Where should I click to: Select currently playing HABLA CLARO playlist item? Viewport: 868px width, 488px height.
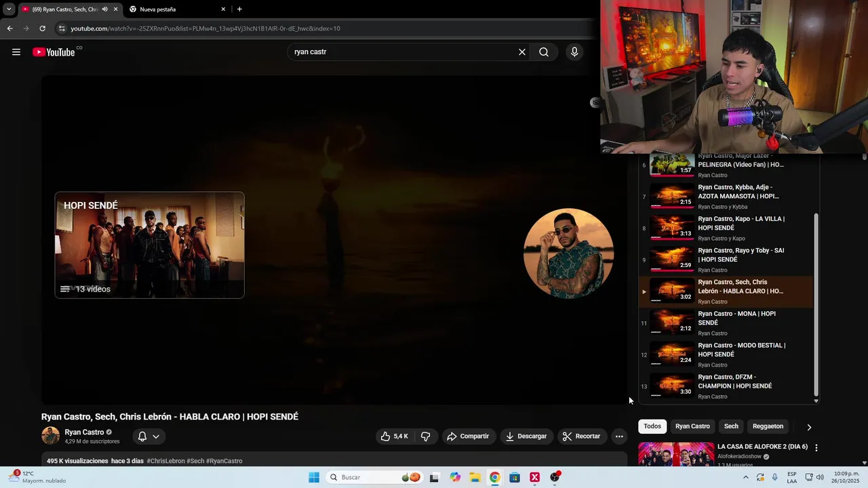pyautogui.click(x=726, y=291)
